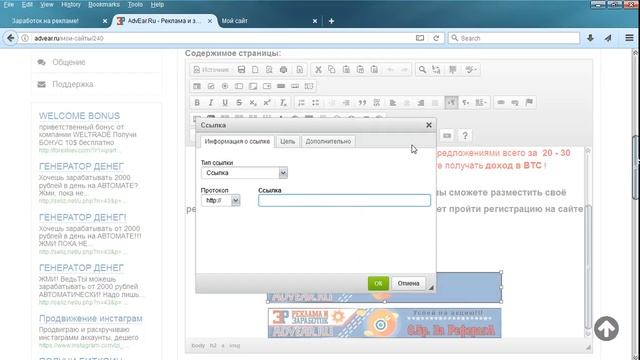Open the 'Продвижение инстаграм' ad link
Viewport: 640px width, 360px height.
91,318
